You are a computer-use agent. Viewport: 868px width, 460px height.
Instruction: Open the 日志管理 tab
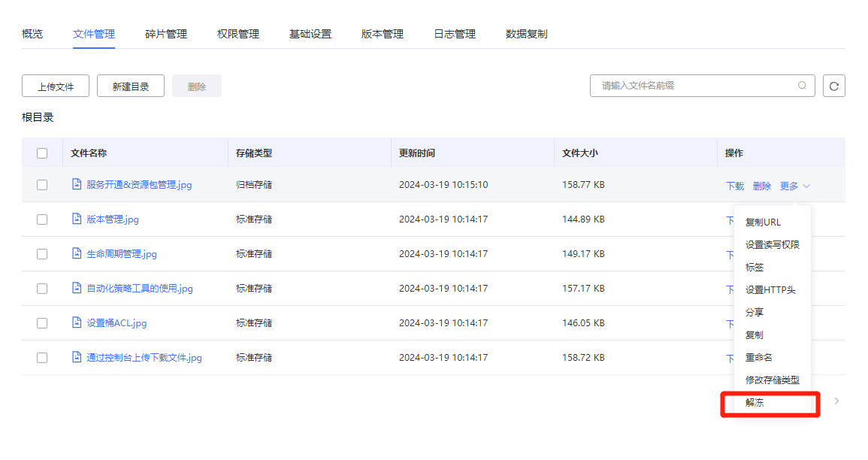[x=455, y=34]
